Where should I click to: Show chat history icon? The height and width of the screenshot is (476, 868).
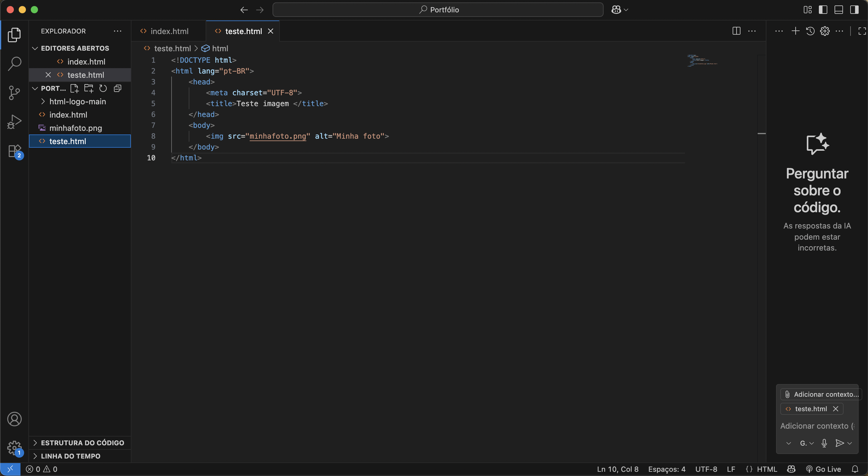point(810,31)
